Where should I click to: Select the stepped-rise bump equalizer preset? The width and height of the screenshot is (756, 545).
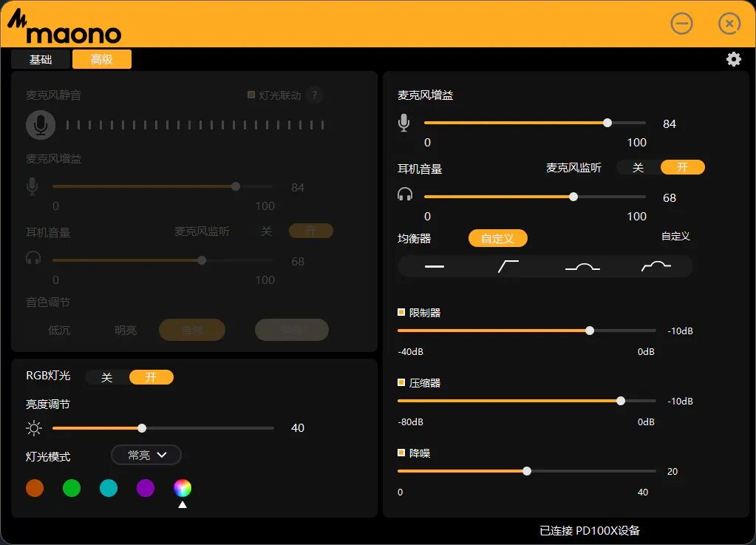coord(656,265)
